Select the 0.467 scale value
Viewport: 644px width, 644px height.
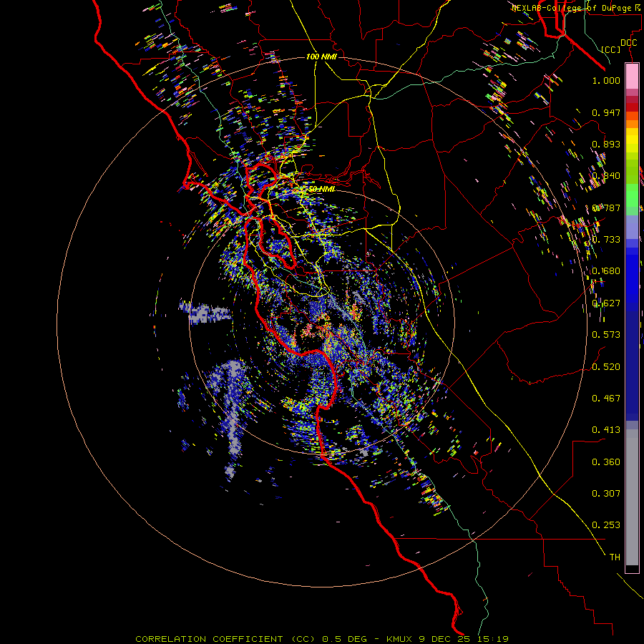[606, 399]
